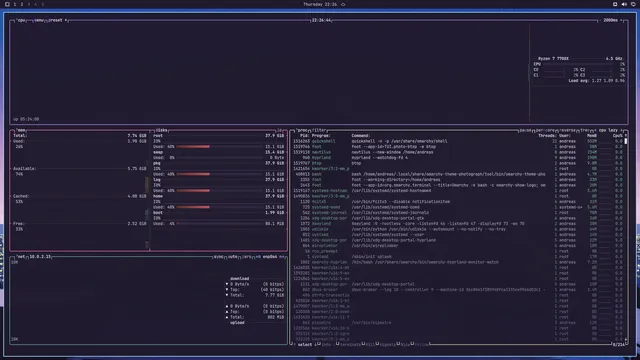The height and width of the screenshot is (360, 640).
Task: Click the swap disk entry
Action: click(218, 152)
